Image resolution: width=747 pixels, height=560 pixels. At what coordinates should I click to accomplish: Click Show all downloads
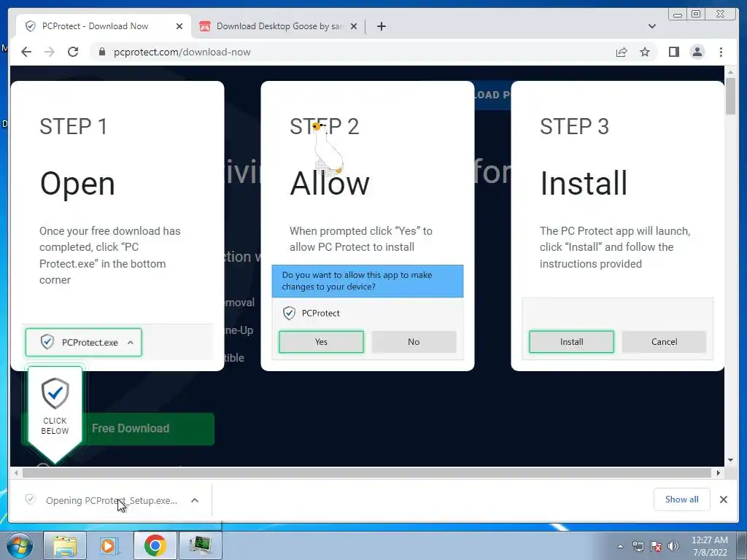tap(682, 499)
